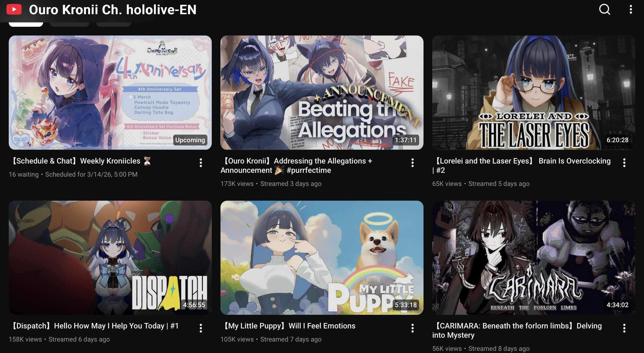This screenshot has height=353, width=644.
Task: Open the Weekly Kroniicles title link
Action: (80, 161)
